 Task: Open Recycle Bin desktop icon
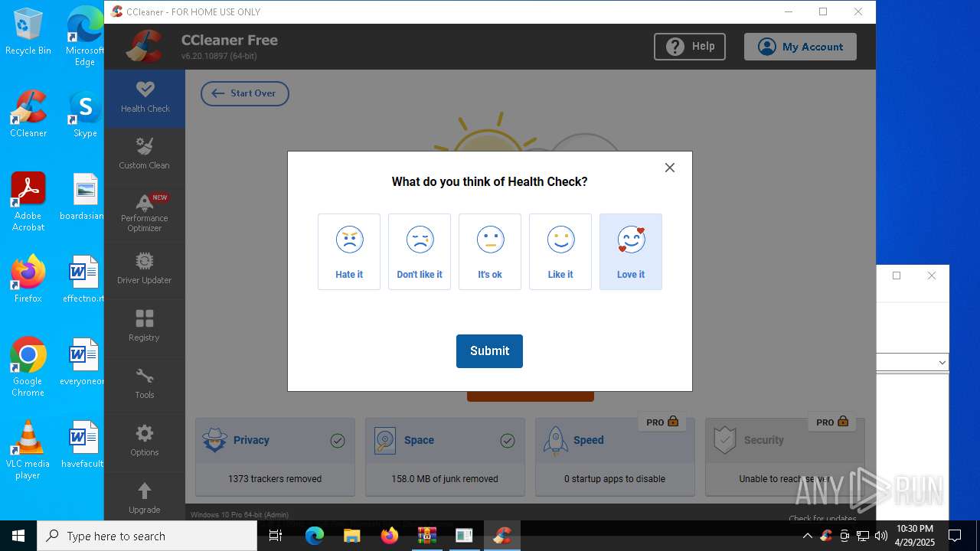[28, 32]
